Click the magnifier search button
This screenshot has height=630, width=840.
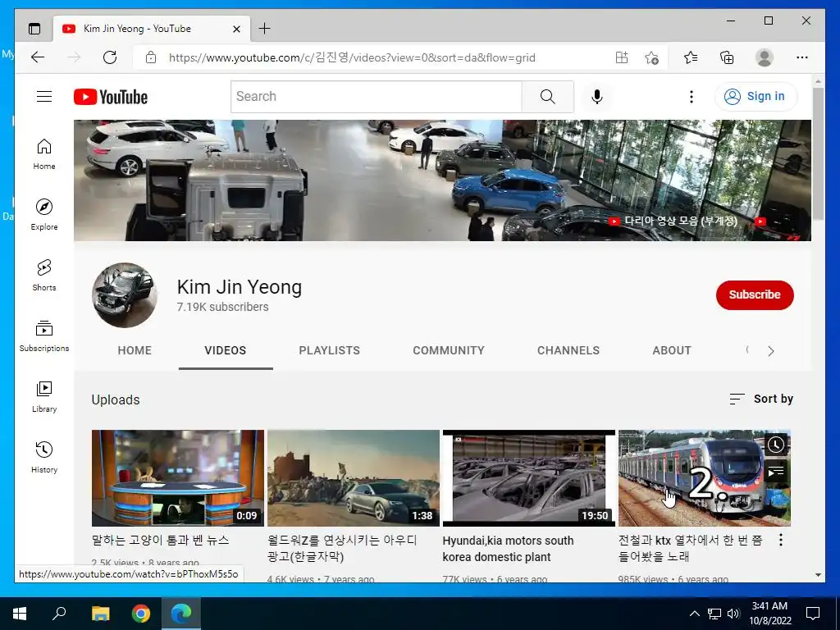547,97
